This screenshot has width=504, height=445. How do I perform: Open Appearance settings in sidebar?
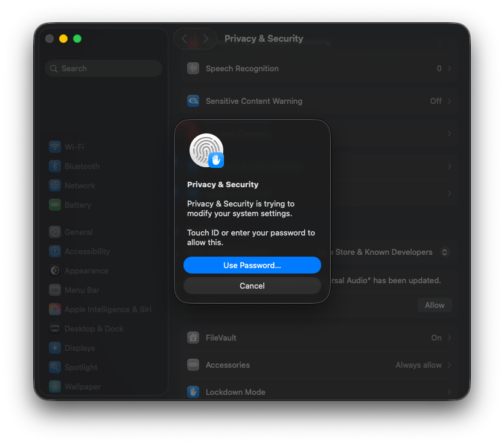click(86, 271)
